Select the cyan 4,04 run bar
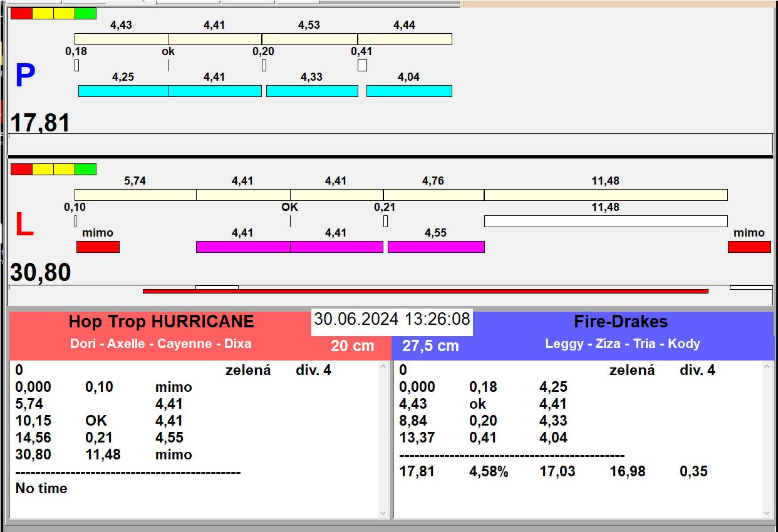The height and width of the screenshot is (532, 778). (x=408, y=91)
